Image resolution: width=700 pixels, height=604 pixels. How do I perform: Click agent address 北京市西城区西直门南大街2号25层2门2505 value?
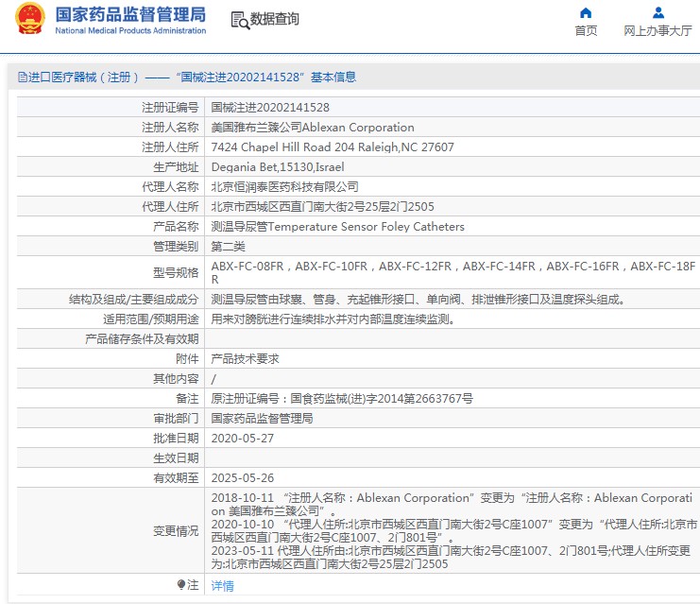pos(322,206)
